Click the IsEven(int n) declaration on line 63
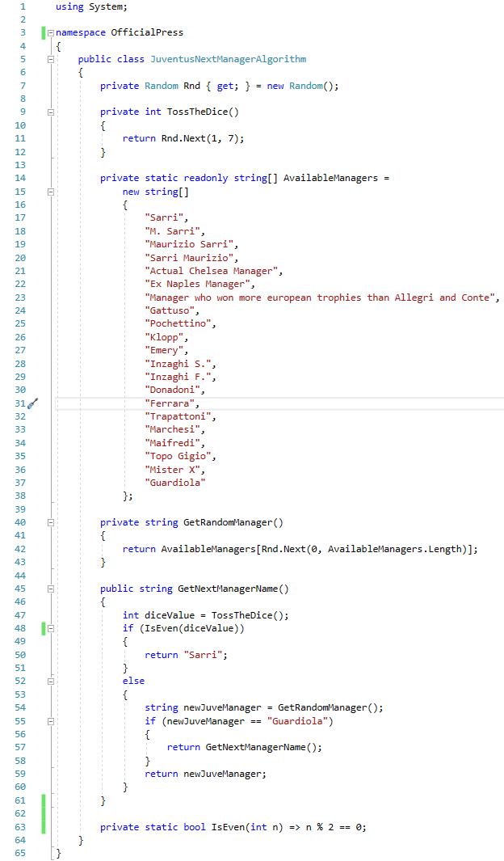The width and height of the screenshot is (504, 861). 247,827
